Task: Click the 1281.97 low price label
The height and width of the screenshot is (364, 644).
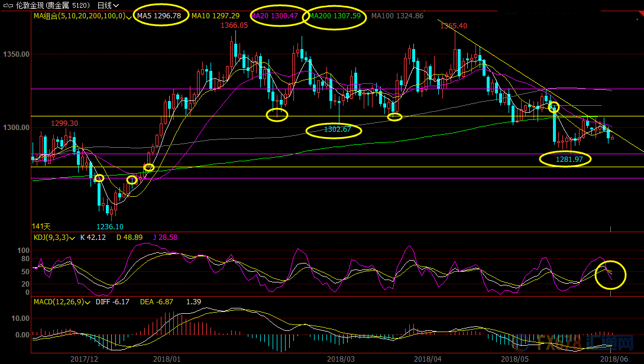Action: coord(569,160)
